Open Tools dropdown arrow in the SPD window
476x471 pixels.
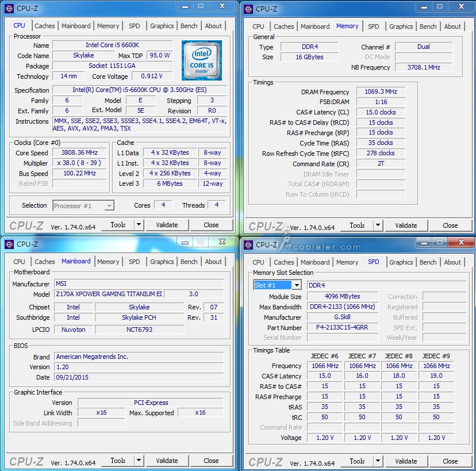(378, 461)
